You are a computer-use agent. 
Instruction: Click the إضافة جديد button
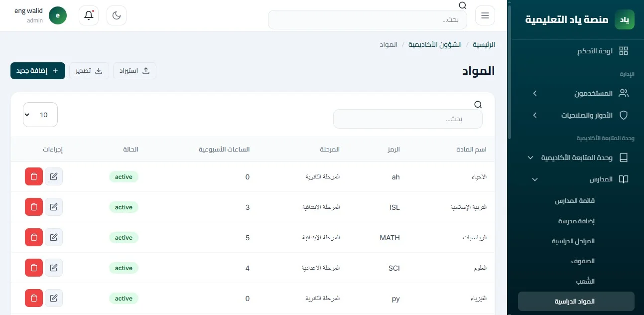(x=38, y=71)
